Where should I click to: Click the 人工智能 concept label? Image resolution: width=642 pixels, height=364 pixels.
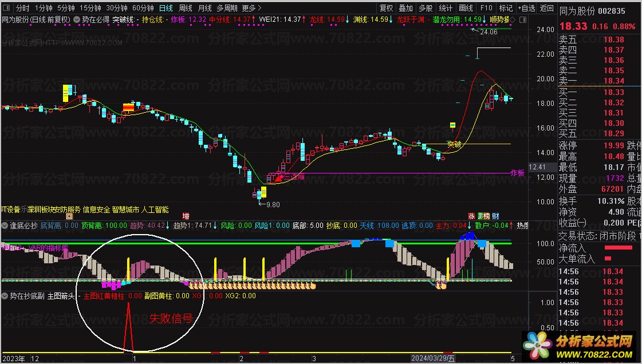tap(155, 209)
